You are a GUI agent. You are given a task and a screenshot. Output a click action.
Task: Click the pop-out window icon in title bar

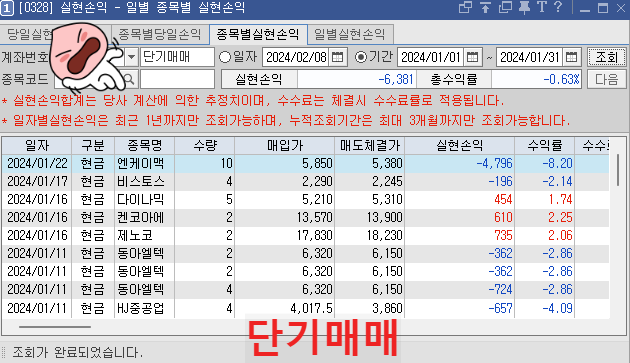(465, 7)
